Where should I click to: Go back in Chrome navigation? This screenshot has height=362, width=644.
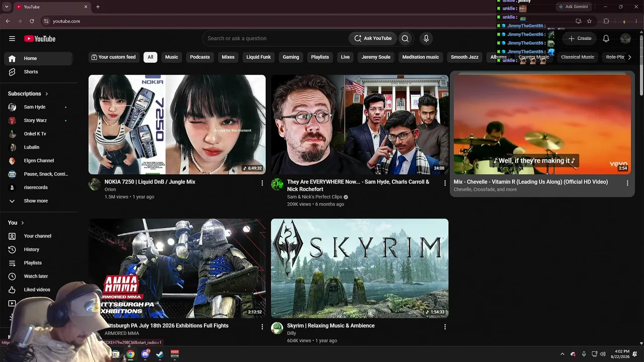[x=8, y=21]
